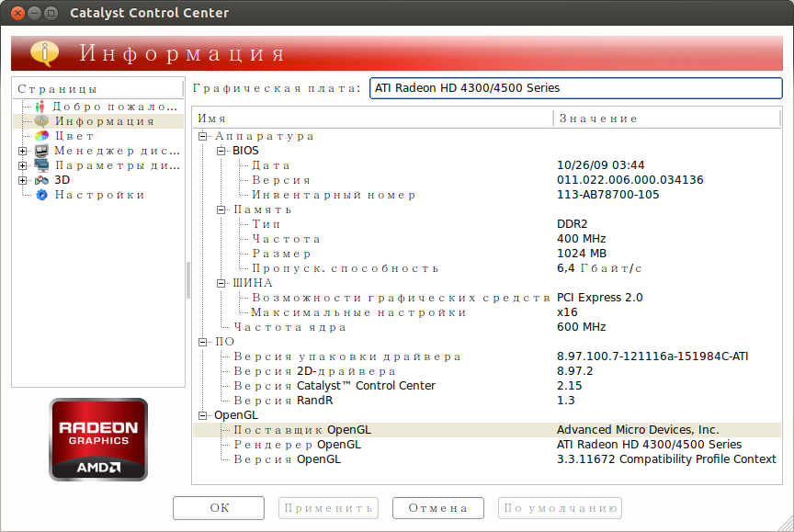Click the value 011.022.006.000.034136
Image resolution: width=794 pixels, height=532 pixels.
click(x=630, y=180)
